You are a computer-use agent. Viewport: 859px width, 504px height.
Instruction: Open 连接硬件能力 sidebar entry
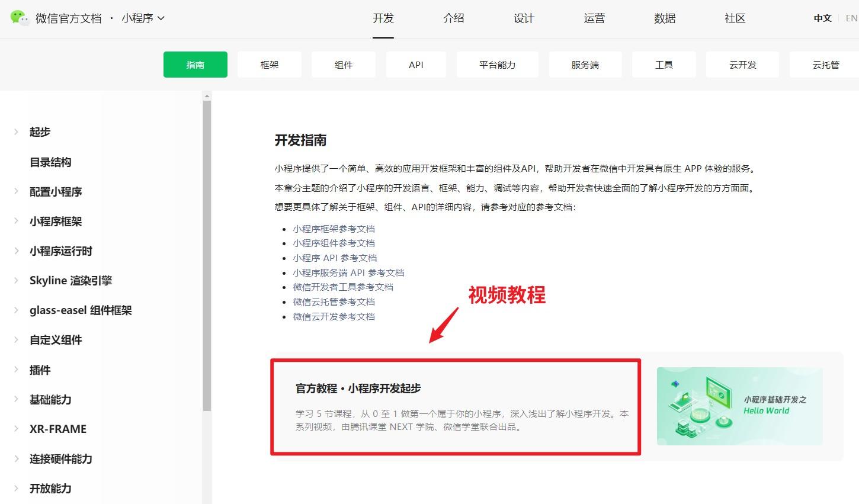(x=61, y=459)
